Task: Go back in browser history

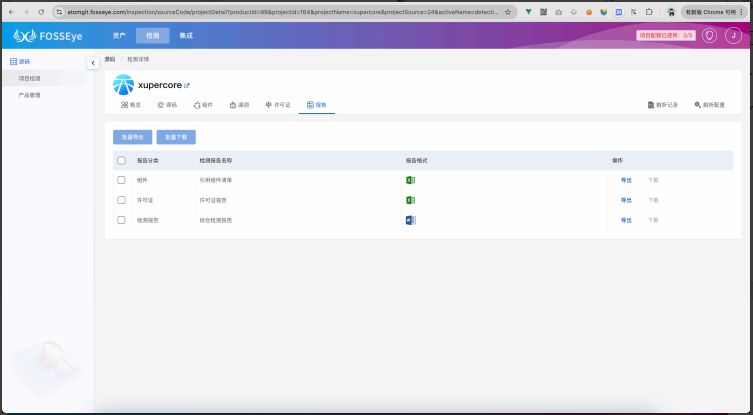Action: click(12, 12)
